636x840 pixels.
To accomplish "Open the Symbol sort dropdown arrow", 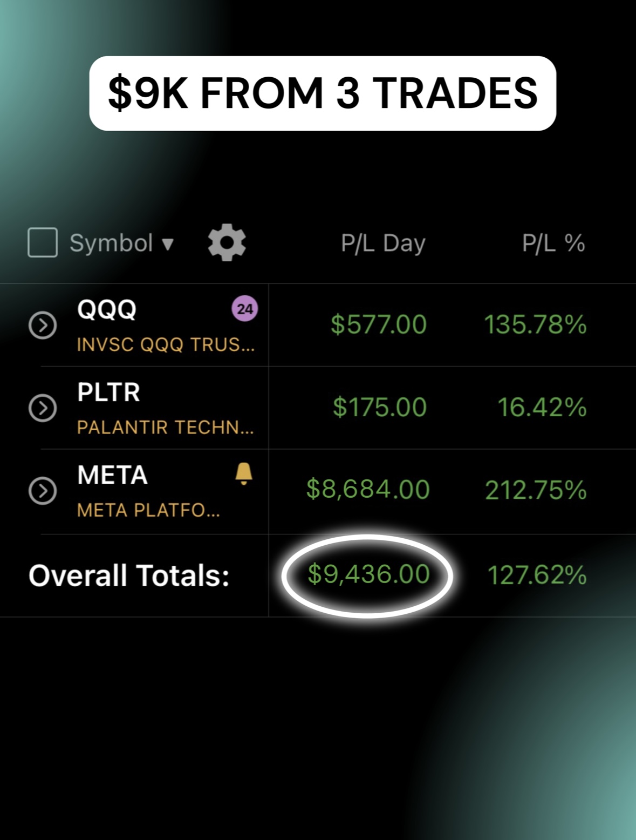I will tap(168, 244).
